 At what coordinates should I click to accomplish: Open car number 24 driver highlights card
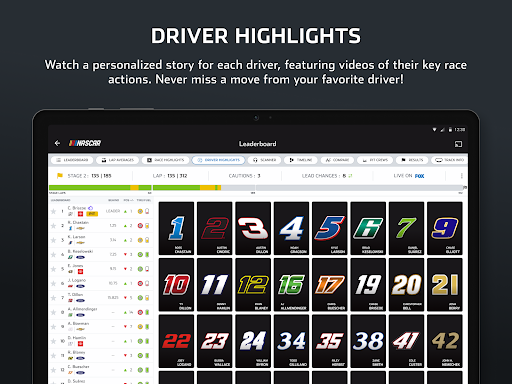(x=253, y=341)
